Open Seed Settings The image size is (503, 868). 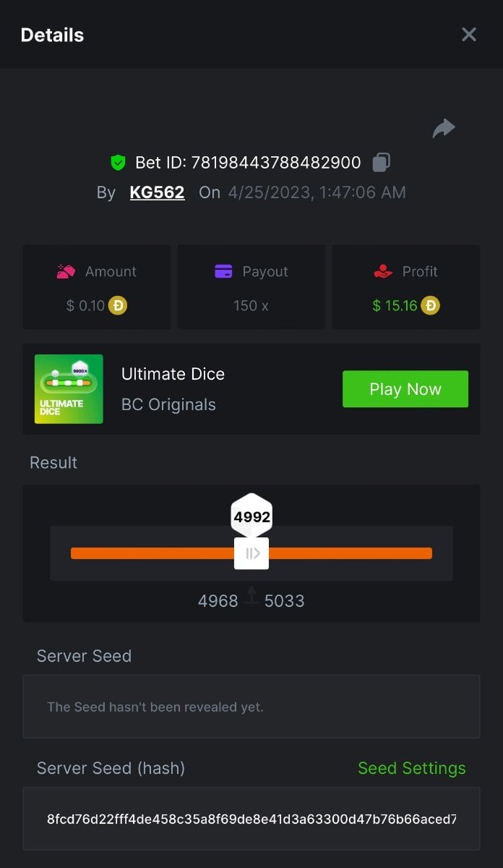click(411, 768)
